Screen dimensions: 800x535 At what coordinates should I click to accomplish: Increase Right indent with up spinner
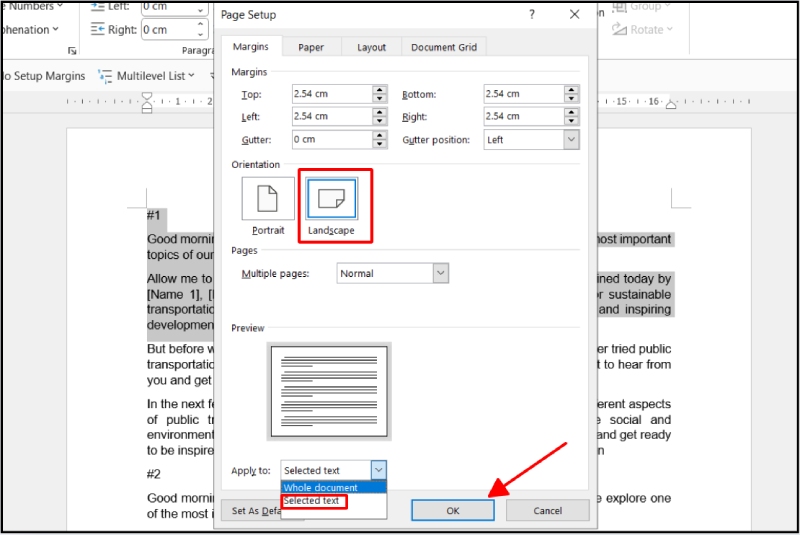click(201, 24)
